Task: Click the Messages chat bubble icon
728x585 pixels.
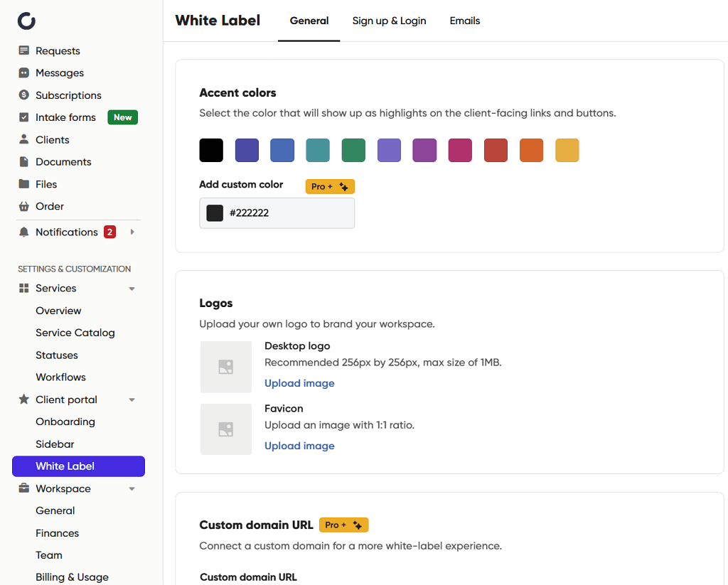Action: click(23, 73)
